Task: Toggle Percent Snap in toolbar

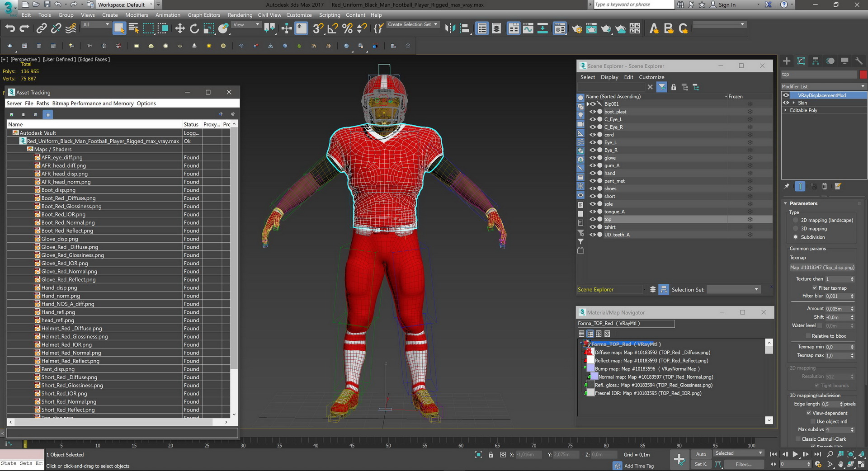Action: click(x=347, y=28)
